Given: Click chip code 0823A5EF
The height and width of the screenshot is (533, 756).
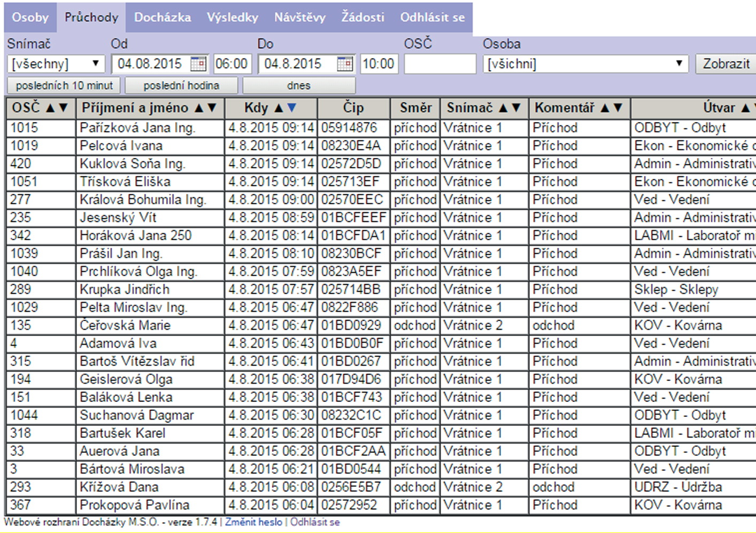Looking at the screenshot, I should [351, 272].
